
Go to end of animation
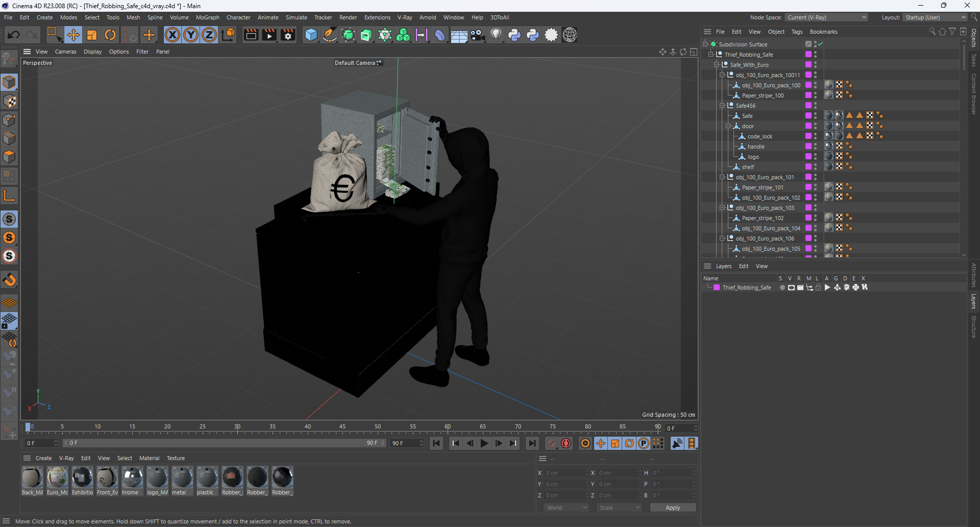point(532,443)
